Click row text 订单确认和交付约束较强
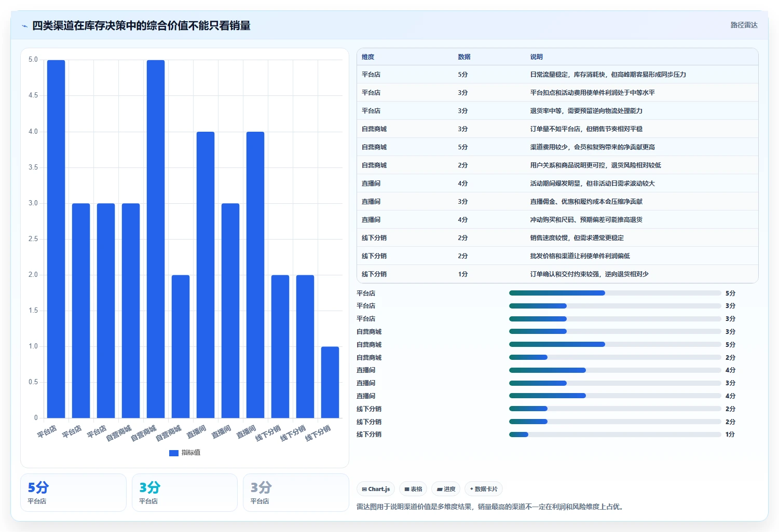Viewport: 779px width, 532px height. [x=564, y=274]
